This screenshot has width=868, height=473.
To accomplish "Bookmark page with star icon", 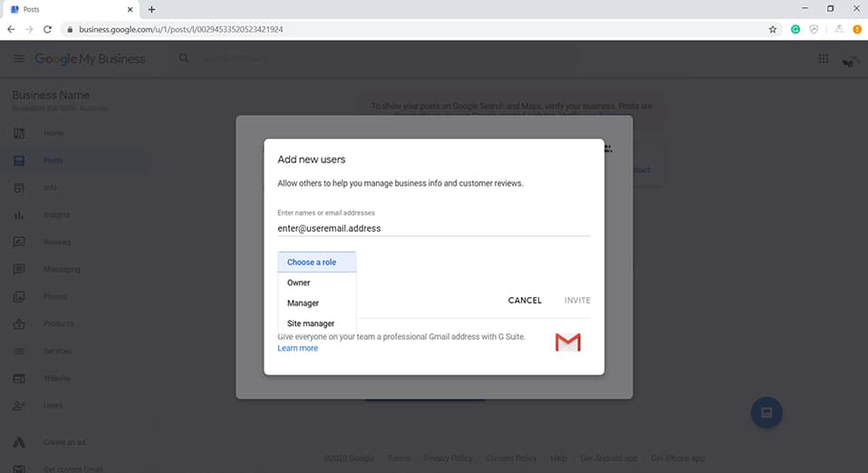I will (773, 29).
